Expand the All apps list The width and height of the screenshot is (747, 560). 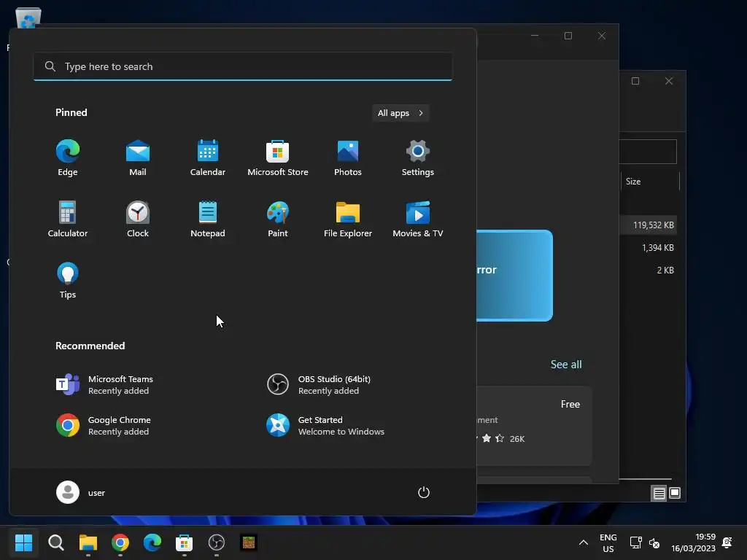tap(400, 113)
